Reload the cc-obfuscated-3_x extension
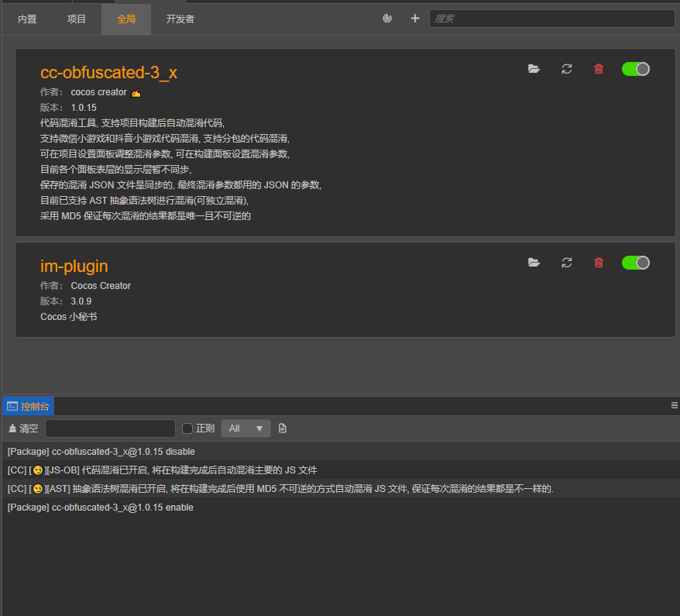The width and height of the screenshot is (680, 616). point(567,69)
